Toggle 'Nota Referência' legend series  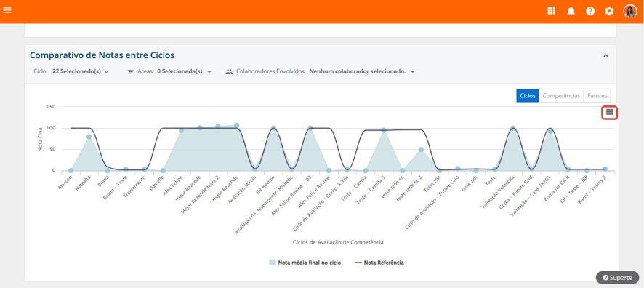coord(379,262)
